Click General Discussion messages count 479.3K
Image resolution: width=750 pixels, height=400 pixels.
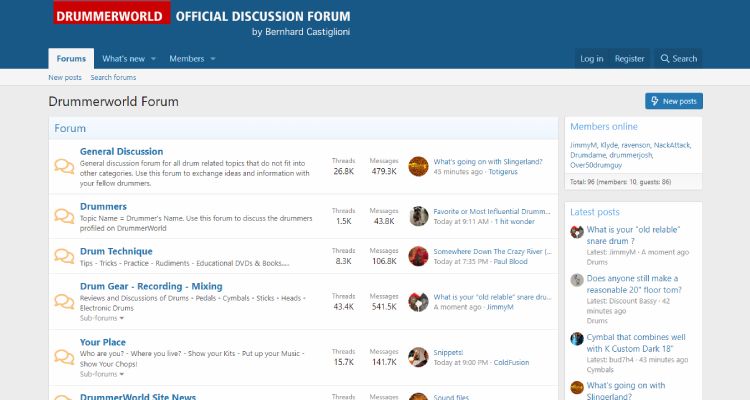coord(384,171)
